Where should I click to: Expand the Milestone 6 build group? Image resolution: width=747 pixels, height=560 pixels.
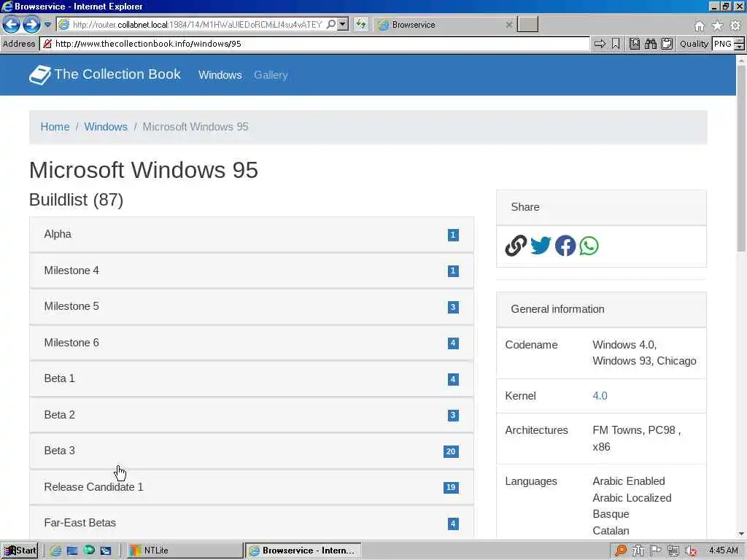(x=252, y=343)
